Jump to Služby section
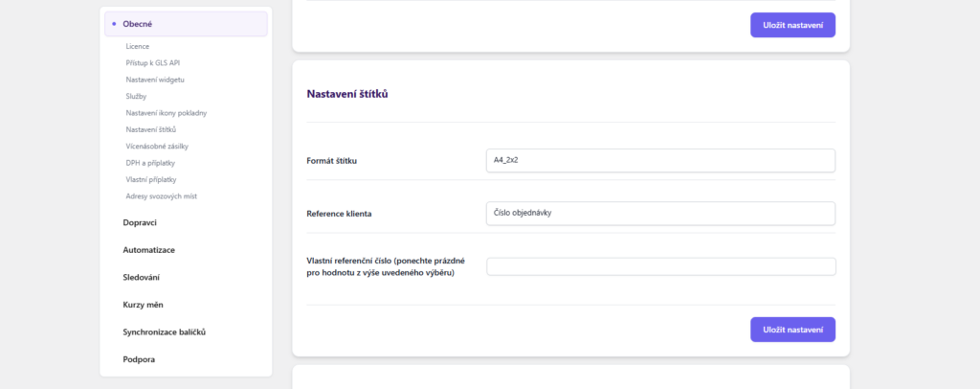Screen dimensions: 980x389 pos(136,97)
